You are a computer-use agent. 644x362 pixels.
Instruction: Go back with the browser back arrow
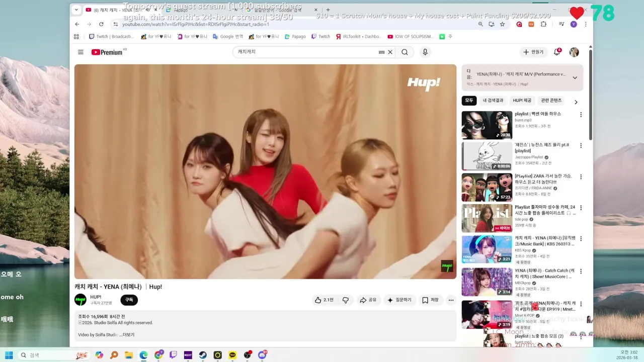(x=77, y=24)
